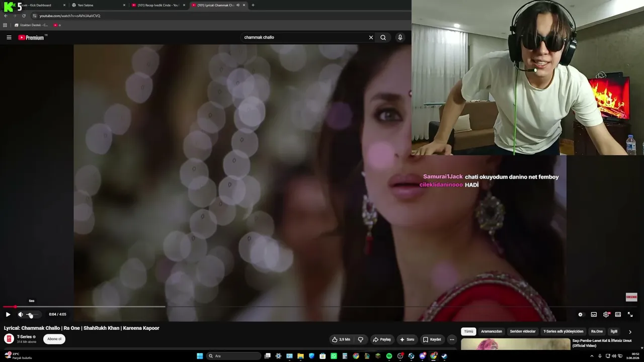
Task: Open the T-Series channel name link
Action: click(24, 337)
